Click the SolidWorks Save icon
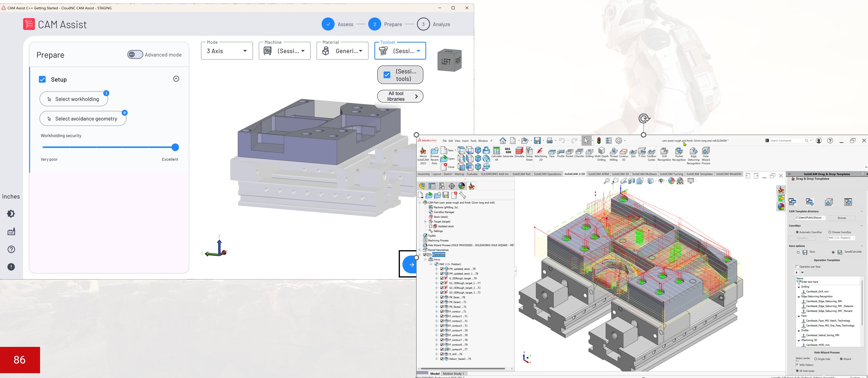This screenshot has width=868, height=378. pyautogui.click(x=537, y=141)
